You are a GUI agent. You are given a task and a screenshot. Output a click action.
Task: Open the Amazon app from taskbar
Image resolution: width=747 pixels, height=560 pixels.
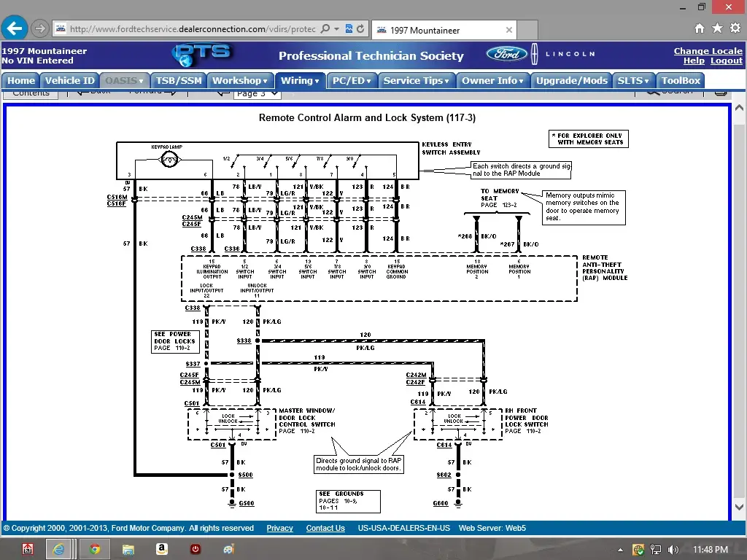(x=162, y=549)
